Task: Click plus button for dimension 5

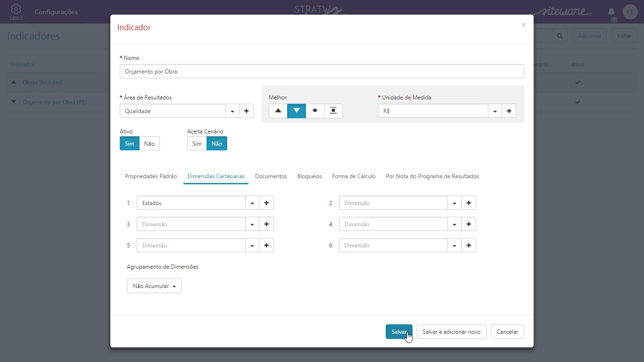Action: pos(266,246)
